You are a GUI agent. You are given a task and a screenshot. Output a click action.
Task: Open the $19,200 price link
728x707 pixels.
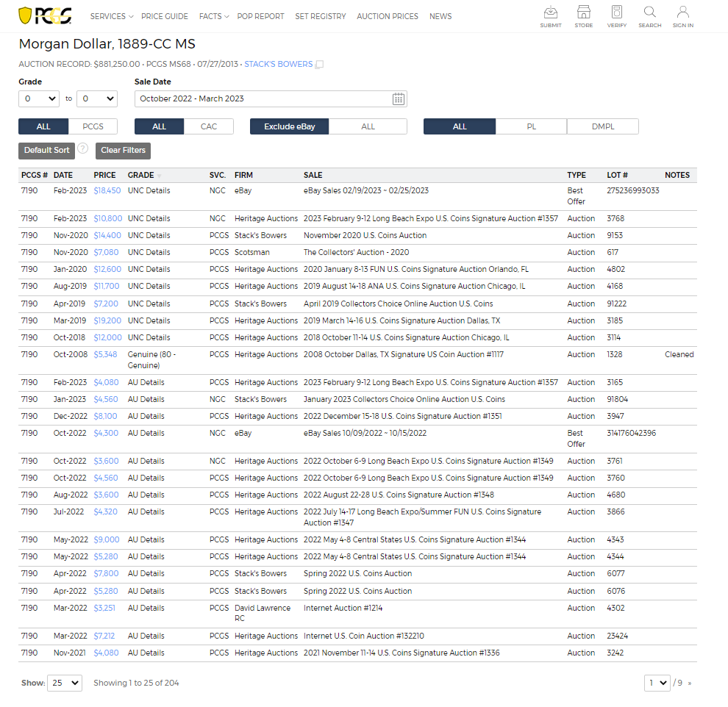coord(107,320)
